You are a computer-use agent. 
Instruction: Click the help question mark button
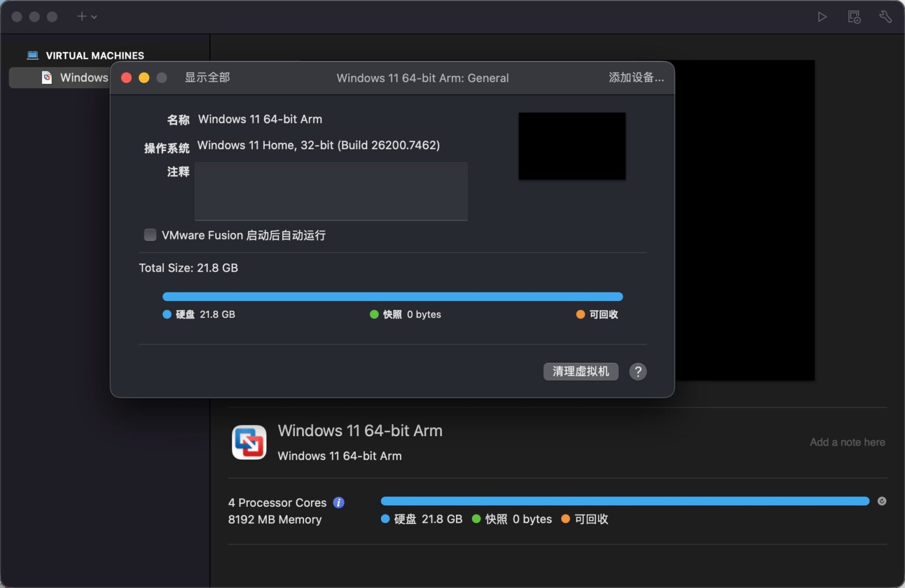click(x=637, y=372)
